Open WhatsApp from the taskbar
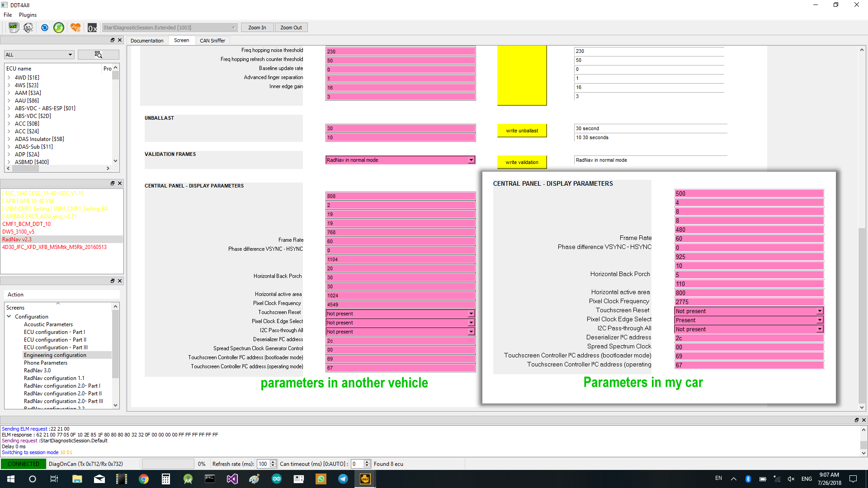The width and height of the screenshot is (868, 488). pyautogui.click(x=321, y=479)
